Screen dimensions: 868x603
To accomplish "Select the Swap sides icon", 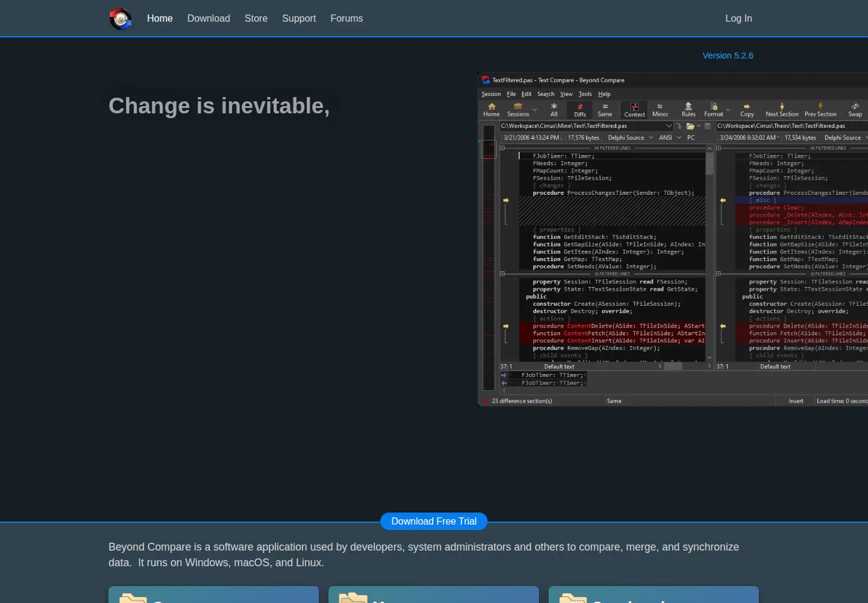I will click(x=855, y=110).
